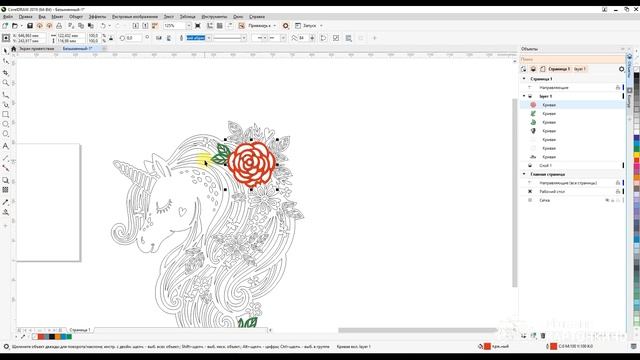This screenshot has width=640, height=360.
Task: Select the Freehand tool
Action: click(5, 95)
